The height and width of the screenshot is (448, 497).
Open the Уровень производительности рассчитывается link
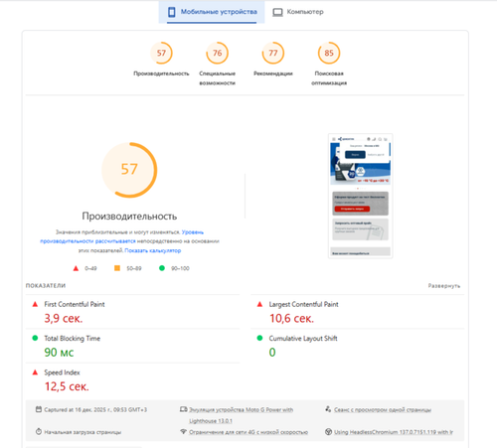(121, 236)
